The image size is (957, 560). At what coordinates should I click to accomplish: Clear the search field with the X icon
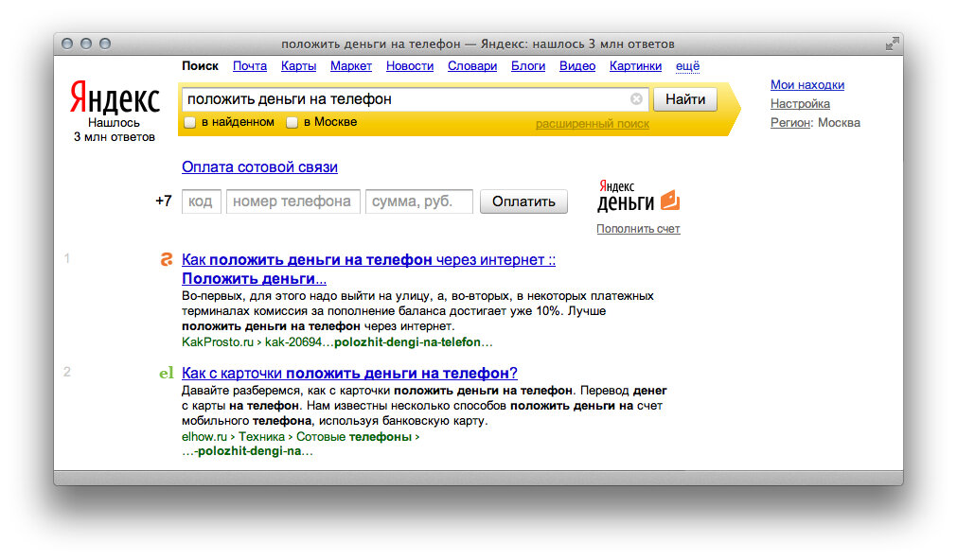click(x=636, y=99)
